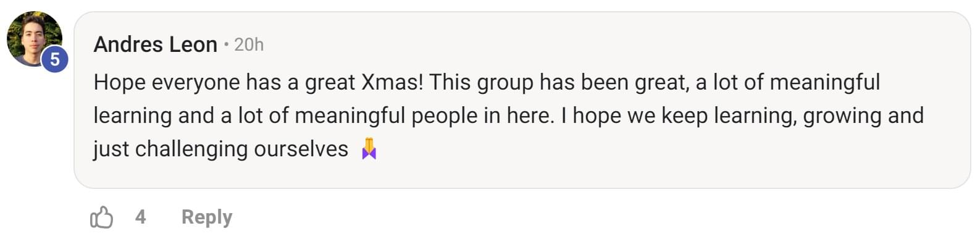Click the word "ourselves" in the comment
The height and width of the screenshot is (244, 980).
[x=301, y=149]
